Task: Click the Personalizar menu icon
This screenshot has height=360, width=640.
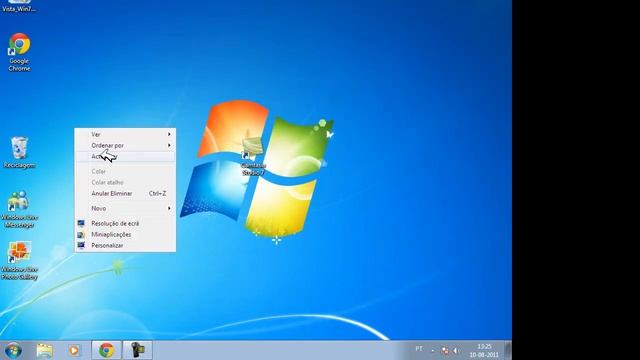Action: [x=81, y=245]
